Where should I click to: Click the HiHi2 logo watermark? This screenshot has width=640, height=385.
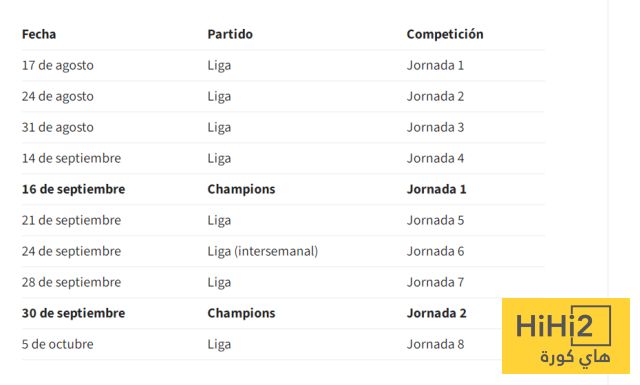[x=566, y=336]
